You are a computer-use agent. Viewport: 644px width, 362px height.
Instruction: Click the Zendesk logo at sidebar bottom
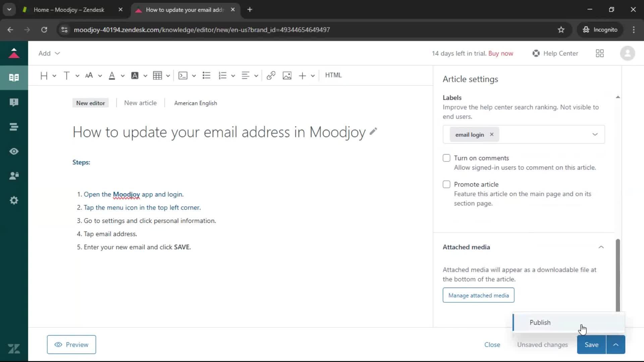coord(14,349)
